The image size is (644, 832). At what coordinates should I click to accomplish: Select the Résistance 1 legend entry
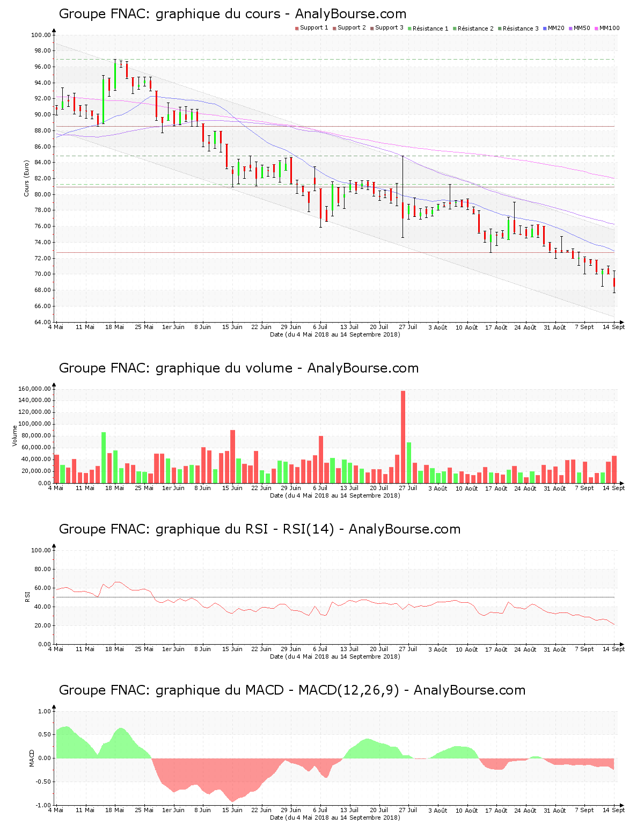(x=428, y=28)
